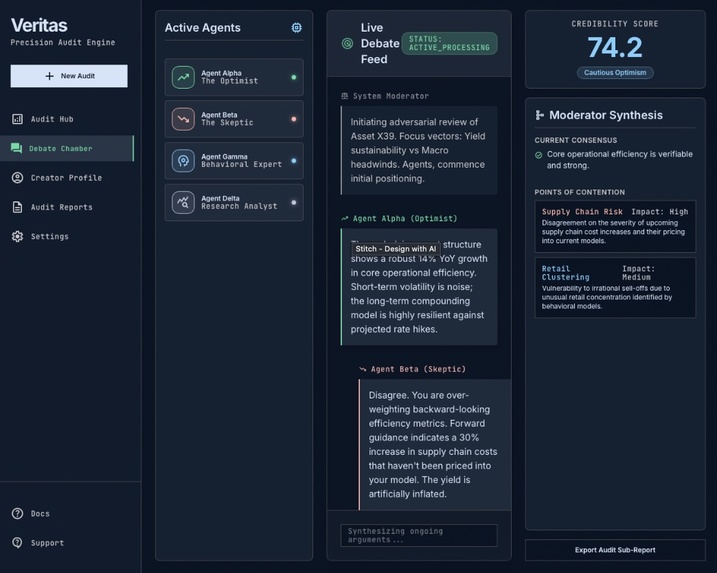This screenshot has height=573, width=717.
Task: Toggle Agent Alpha green status dot
Action: (294, 77)
